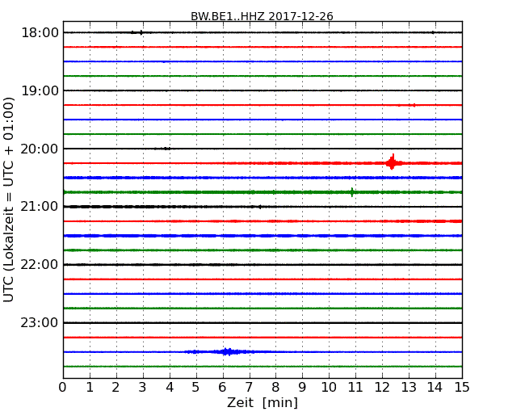Click the Zeit [min] axis label
Screen dimensions: 525x420
pyautogui.click(x=262, y=402)
